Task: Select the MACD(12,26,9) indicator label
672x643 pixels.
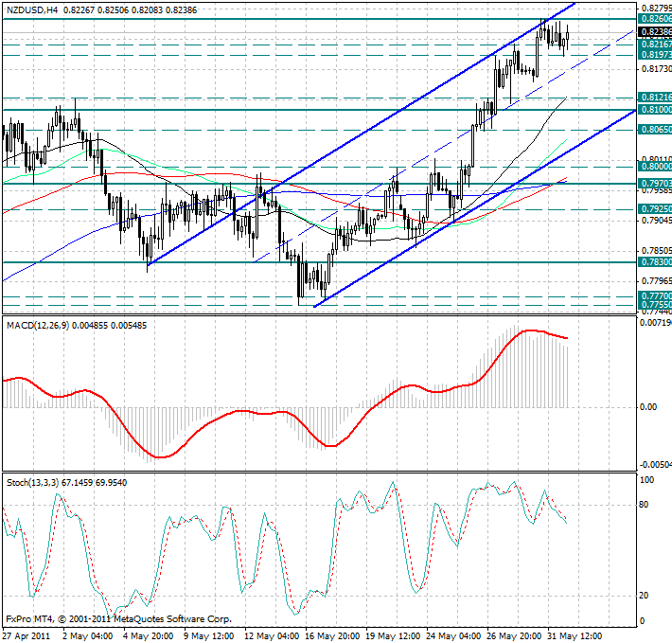Action: (36, 326)
